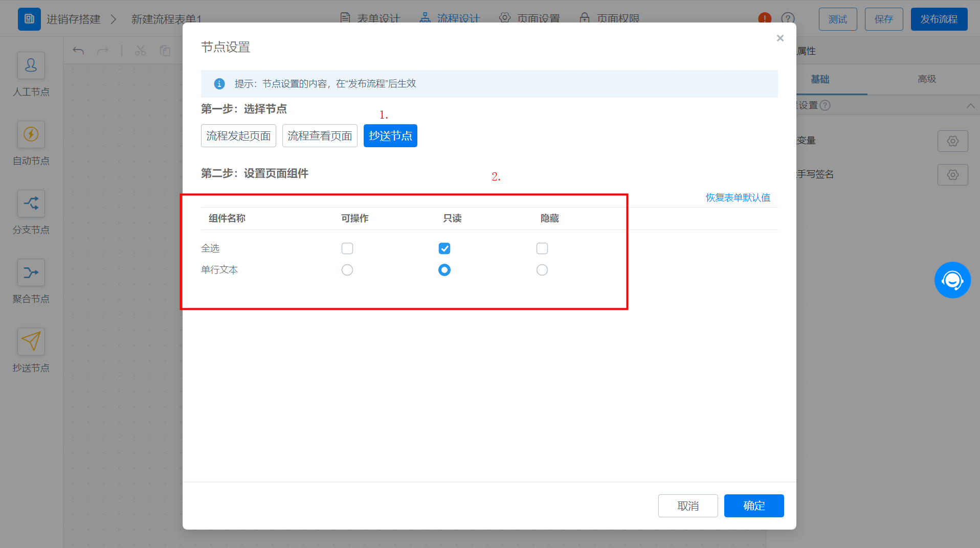Set 单行文本 to 可操作
980x548 pixels.
tap(347, 270)
